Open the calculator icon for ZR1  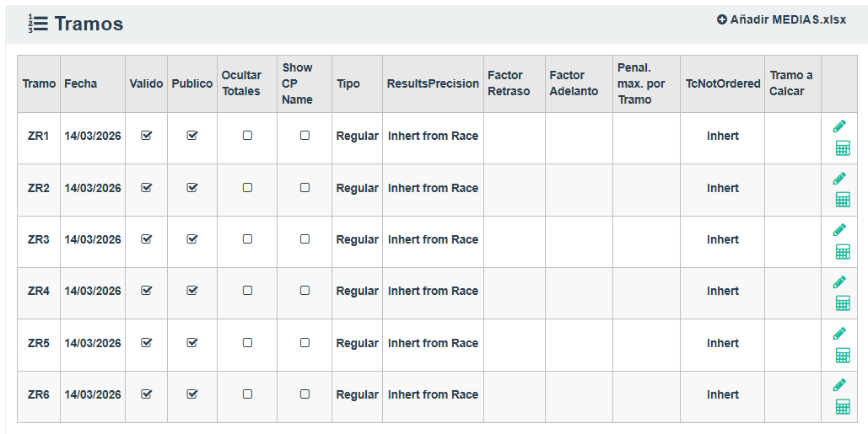(842, 148)
